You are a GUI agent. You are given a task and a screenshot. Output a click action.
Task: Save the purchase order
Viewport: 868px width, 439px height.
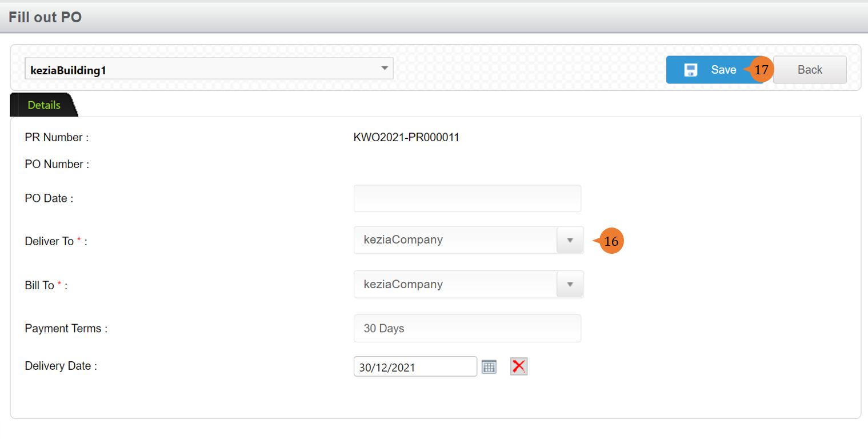click(x=715, y=70)
